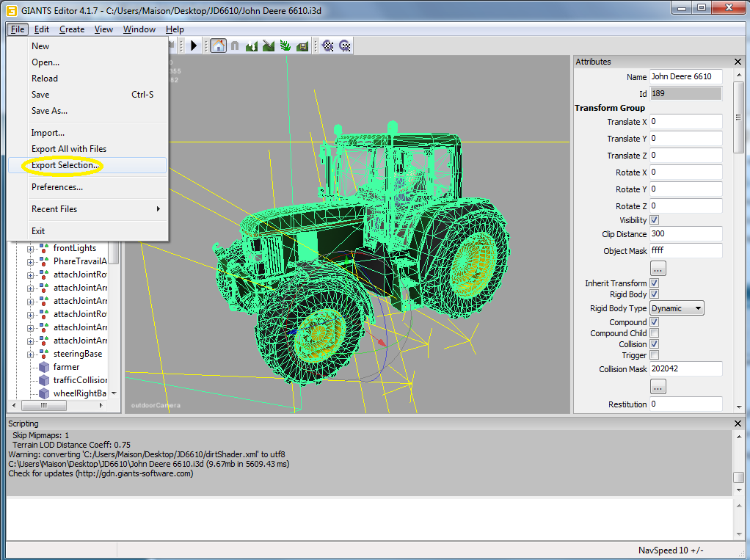
Task: Click the Translate Y field
Action: tap(685, 138)
